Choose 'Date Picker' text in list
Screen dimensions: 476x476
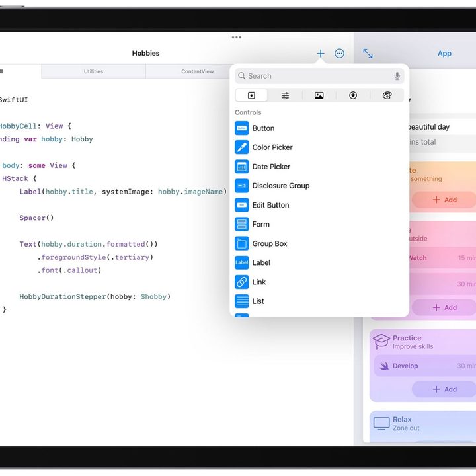(x=271, y=167)
